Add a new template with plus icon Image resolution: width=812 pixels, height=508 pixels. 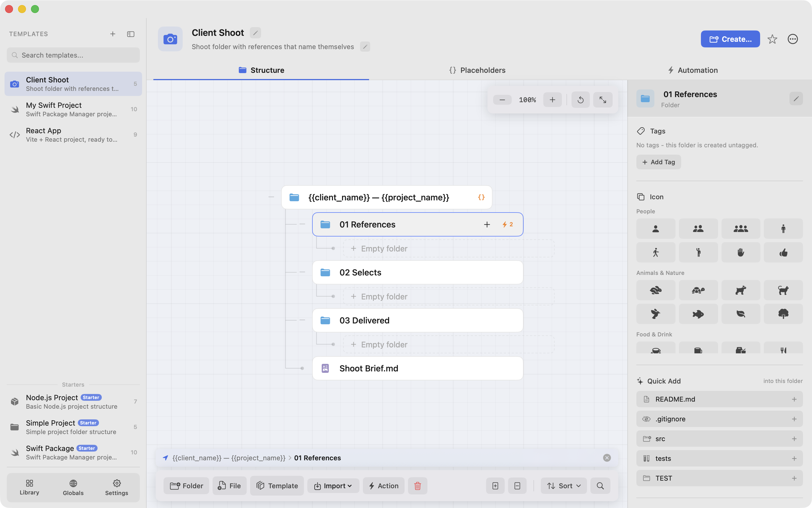pyautogui.click(x=113, y=34)
